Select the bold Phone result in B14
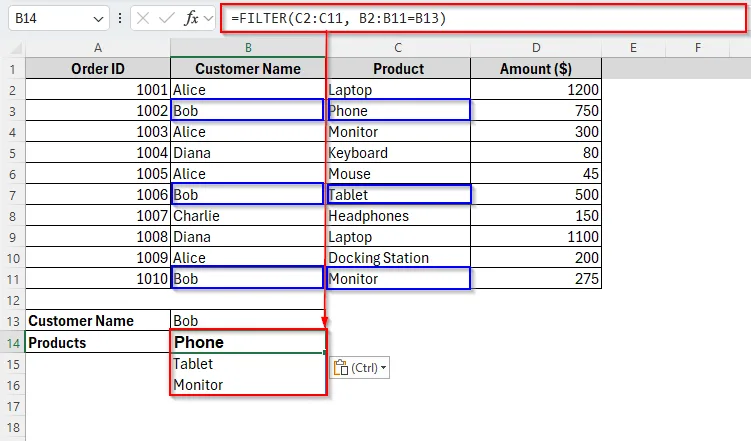Screen dimensions: 751x441 (248, 342)
